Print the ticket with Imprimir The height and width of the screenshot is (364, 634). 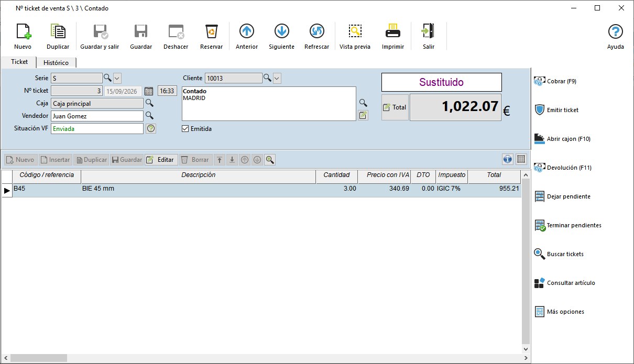click(393, 36)
